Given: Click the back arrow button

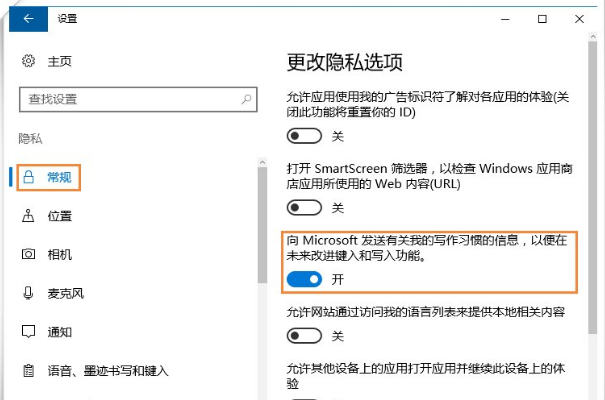Looking at the screenshot, I should pos(28,19).
